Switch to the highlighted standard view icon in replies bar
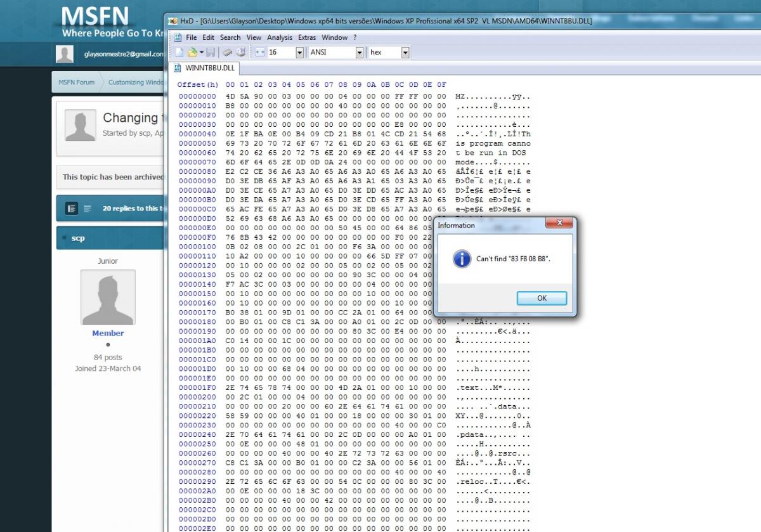The width and height of the screenshot is (761, 532). point(72,208)
